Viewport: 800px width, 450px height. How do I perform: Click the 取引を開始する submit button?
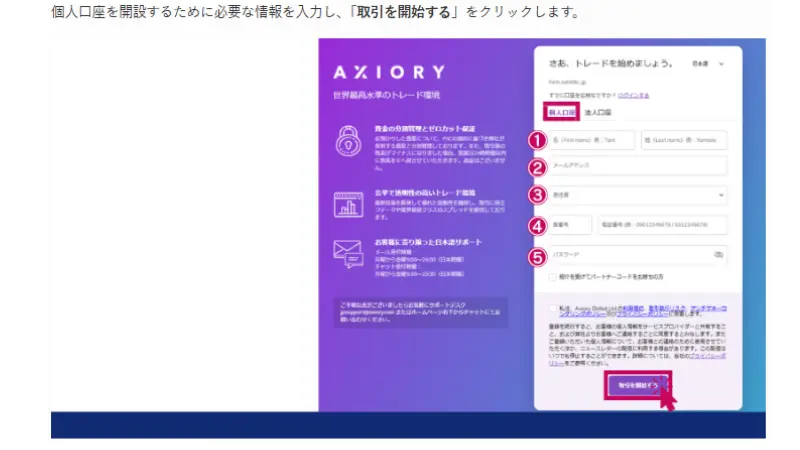click(637, 385)
